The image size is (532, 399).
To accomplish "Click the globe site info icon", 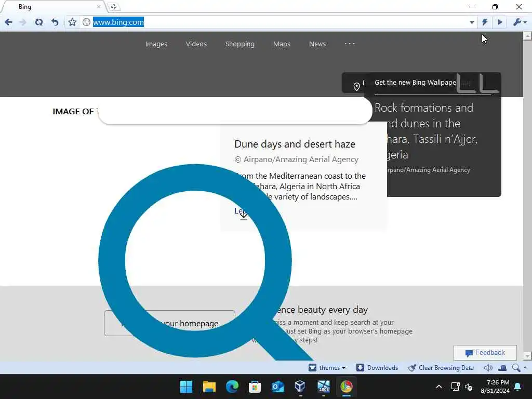I will (x=87, y=22).
